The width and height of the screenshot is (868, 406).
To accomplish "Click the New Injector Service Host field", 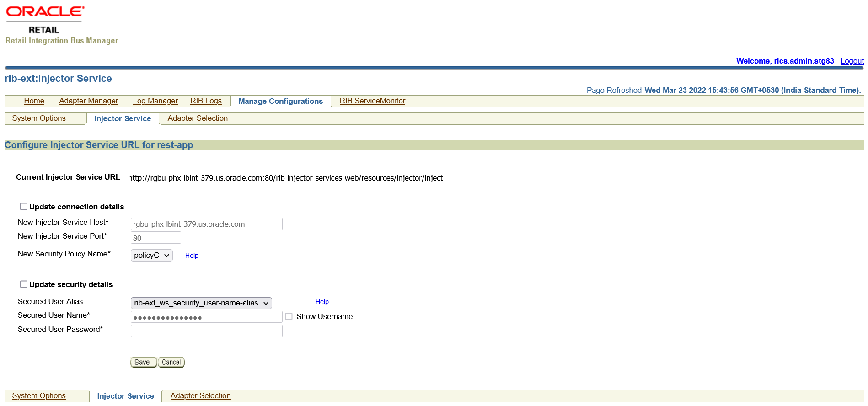I will coord(207,224).
